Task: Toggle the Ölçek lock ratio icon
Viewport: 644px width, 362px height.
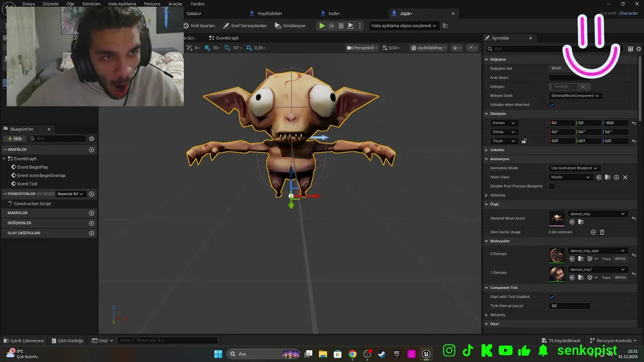Action: (524, 141)
